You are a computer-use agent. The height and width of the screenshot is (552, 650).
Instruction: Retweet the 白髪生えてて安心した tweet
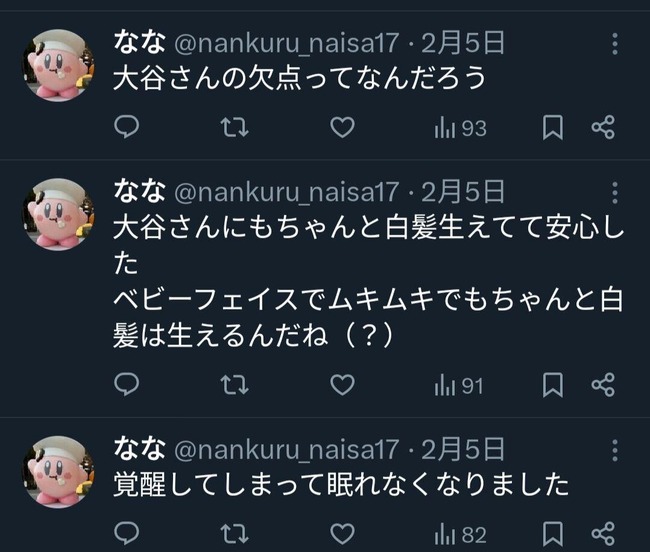click(x=233, y=385)
